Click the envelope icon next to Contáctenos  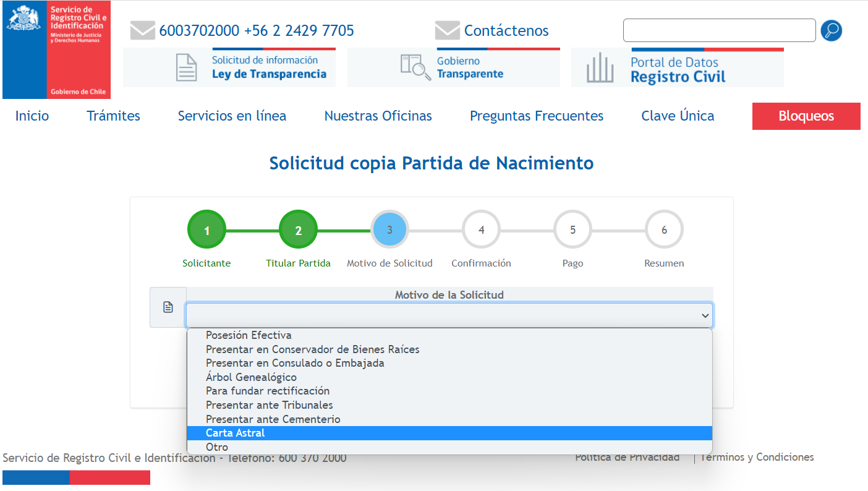447,30
